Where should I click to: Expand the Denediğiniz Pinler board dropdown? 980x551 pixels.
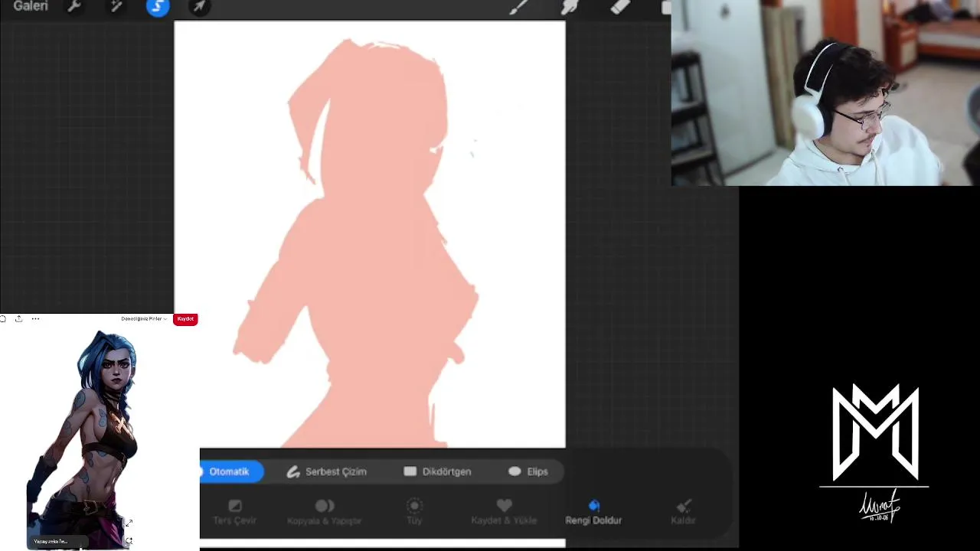(x=144, y=319)
